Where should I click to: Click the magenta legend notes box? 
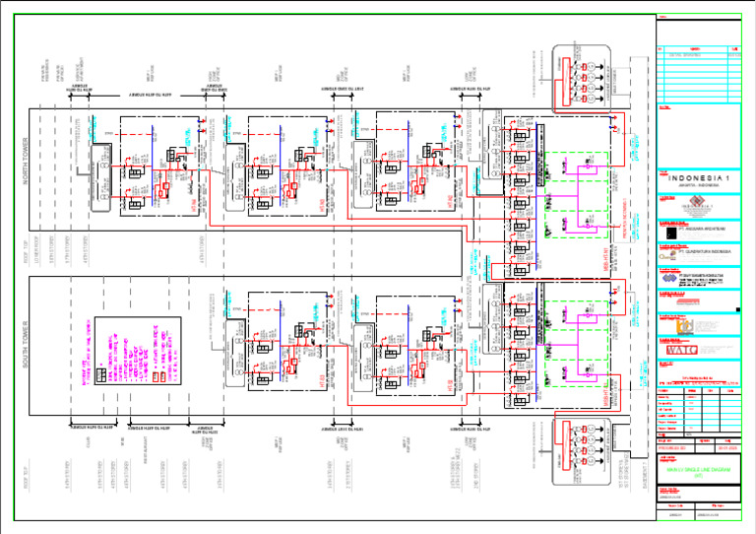pyautogui.click(x=138, y=351)
